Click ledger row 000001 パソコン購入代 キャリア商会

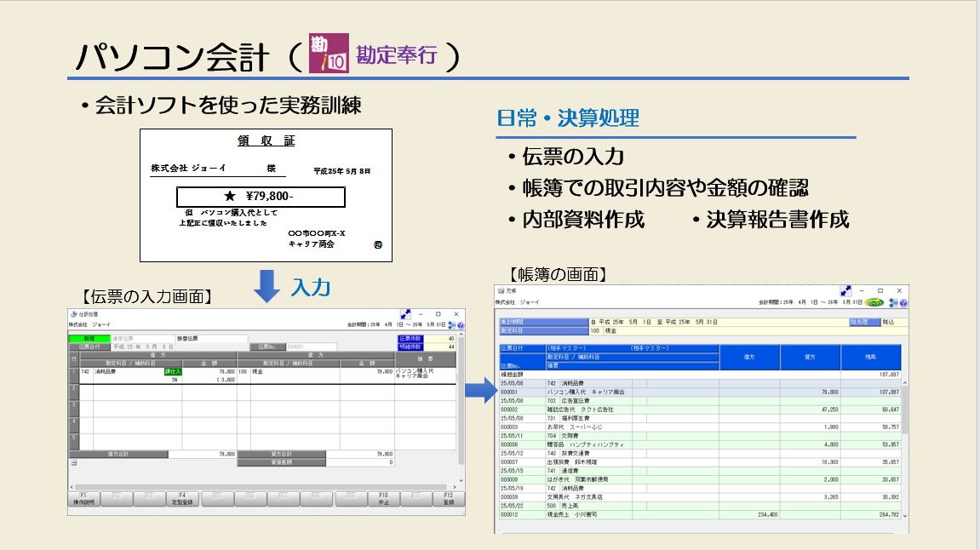tap(701, 392)
